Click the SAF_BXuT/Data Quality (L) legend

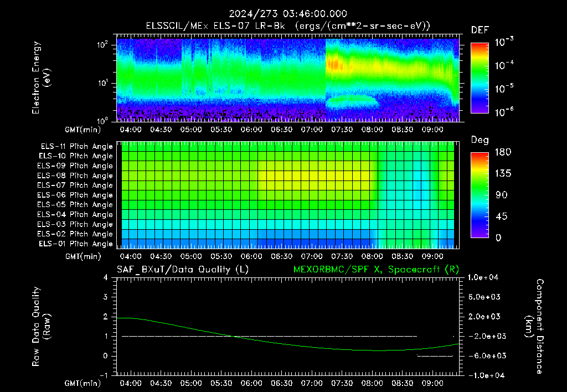pyautogui.click(x=183, y=270)
